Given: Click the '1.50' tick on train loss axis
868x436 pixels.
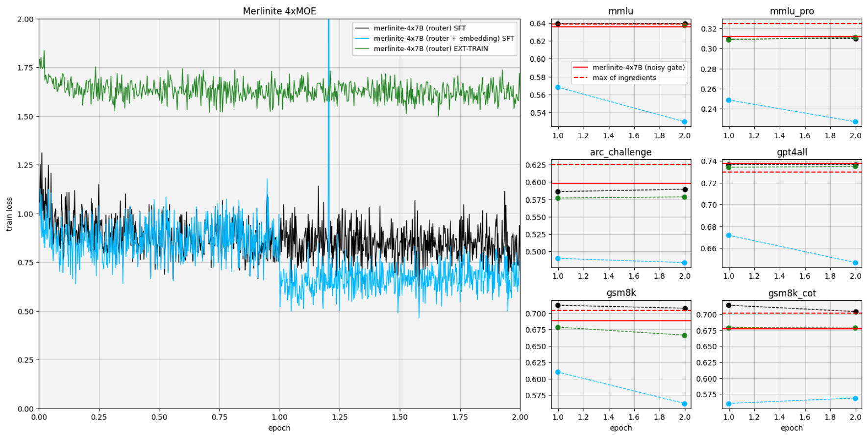Looking at the screenshot, I should (x=25, y=117).
